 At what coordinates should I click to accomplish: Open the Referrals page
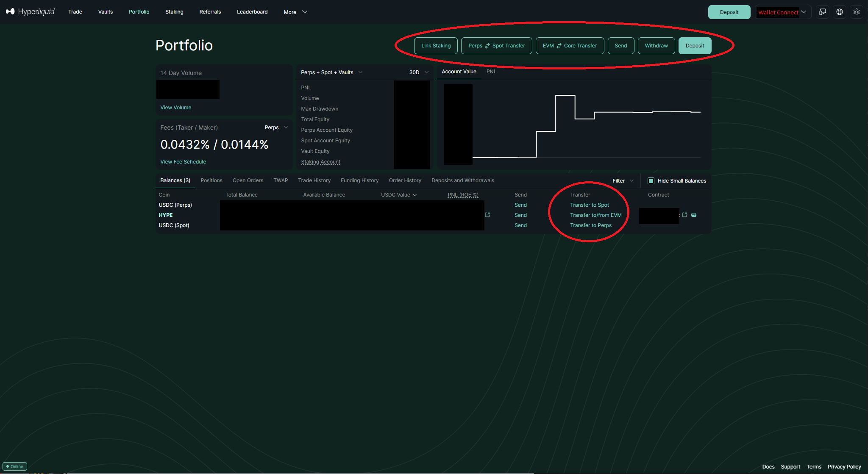[x=210, y=12]
